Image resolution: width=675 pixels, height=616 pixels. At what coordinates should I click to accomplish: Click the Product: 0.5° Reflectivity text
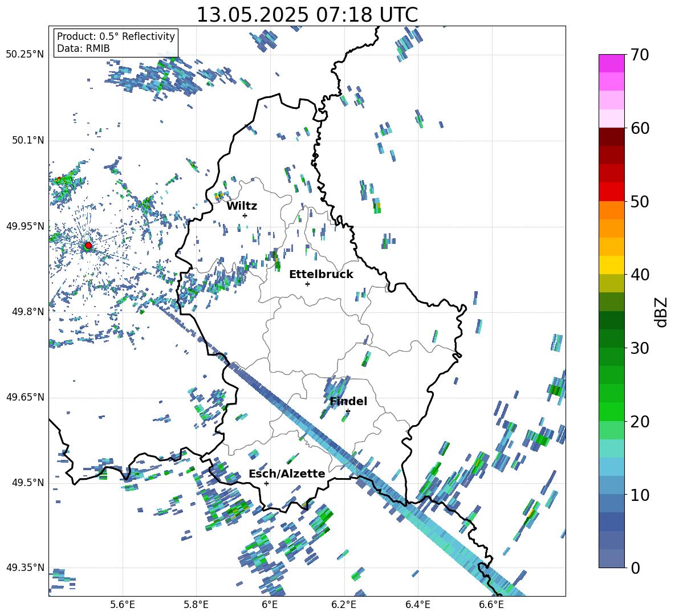tap(116, 36)
